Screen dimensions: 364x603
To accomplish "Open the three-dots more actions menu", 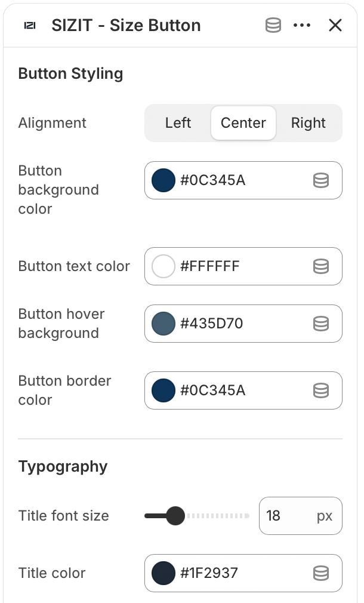I will (x=303, y=26).
